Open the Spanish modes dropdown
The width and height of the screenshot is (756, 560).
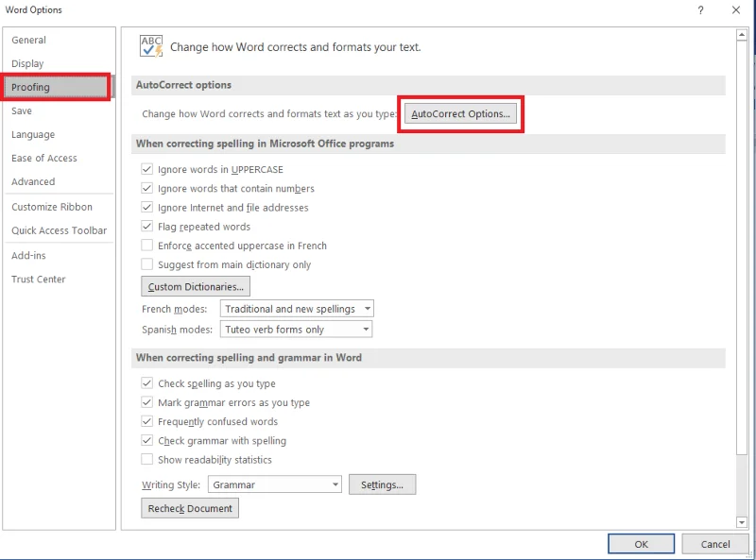(x=296, y=330)
